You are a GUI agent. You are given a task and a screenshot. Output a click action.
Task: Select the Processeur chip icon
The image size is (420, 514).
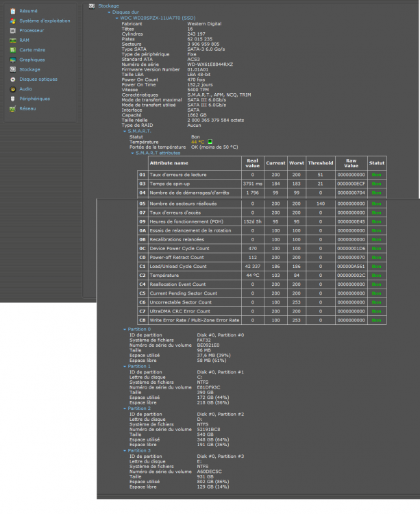click(13, 30)
